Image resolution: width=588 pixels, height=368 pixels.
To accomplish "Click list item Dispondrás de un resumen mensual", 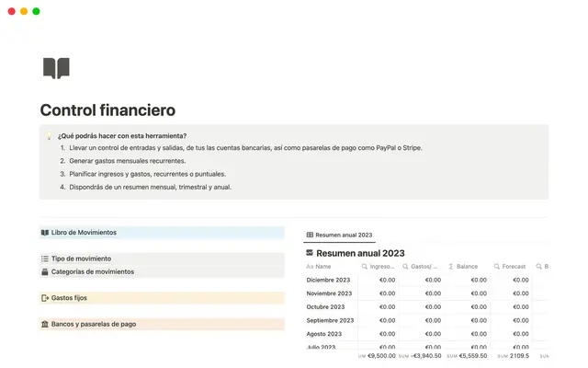I will (x=150, y=187).
